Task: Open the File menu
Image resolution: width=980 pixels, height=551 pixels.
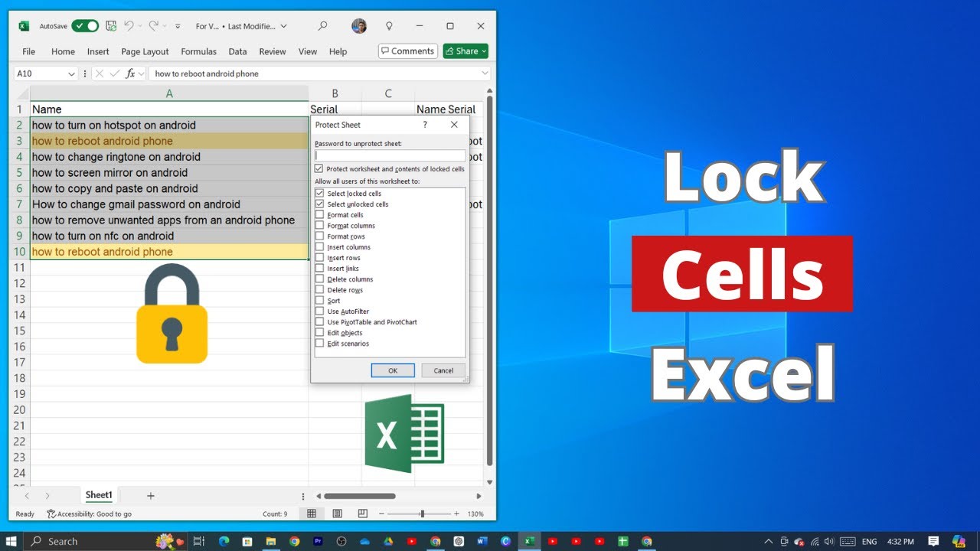Action: [x=29, y=51]
